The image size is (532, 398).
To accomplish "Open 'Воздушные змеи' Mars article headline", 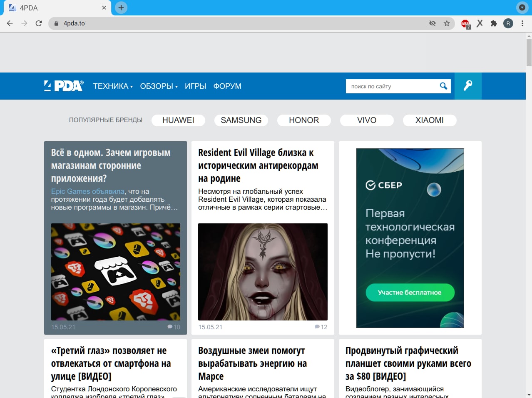I will [x=252, y=363].
